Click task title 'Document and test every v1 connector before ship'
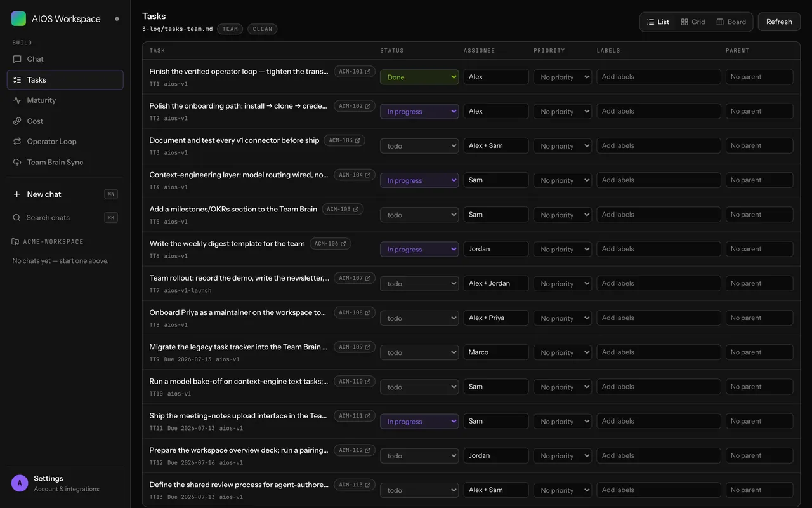The height and width of the screenshot is (508, 812). [x=234, y=140]
